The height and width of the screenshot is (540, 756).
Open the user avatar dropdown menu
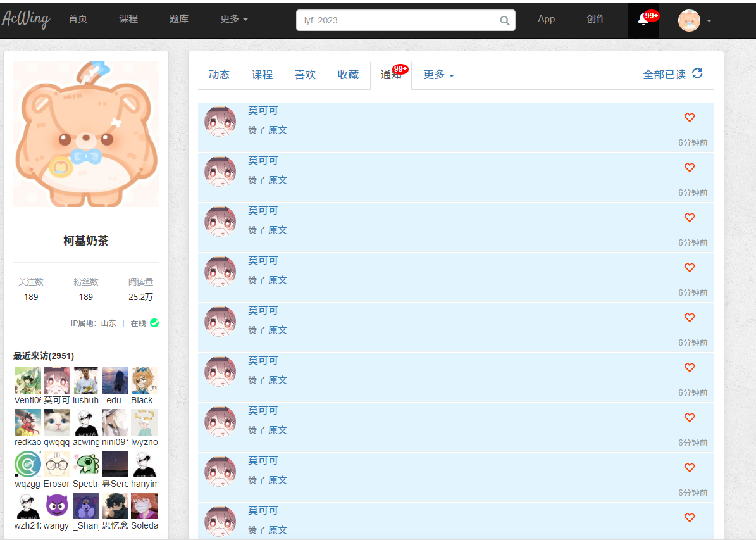(695, 20)
